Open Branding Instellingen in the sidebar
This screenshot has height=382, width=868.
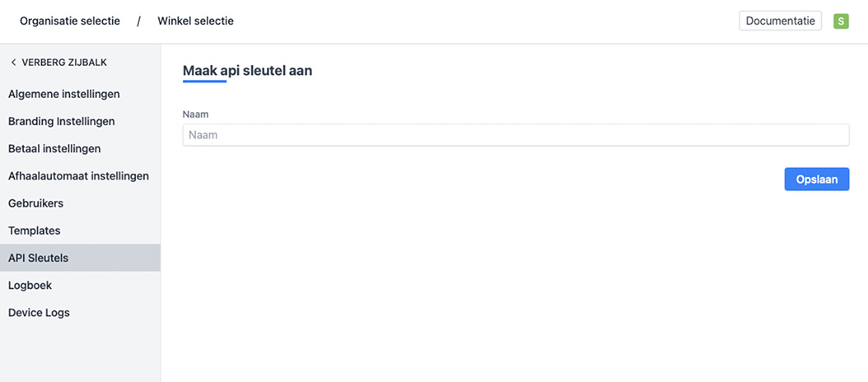62,121
